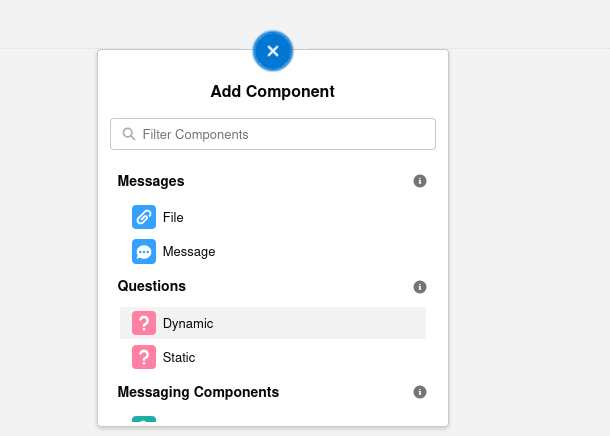
Task: Select the File paperclip icon
Action: pos(144,217)
